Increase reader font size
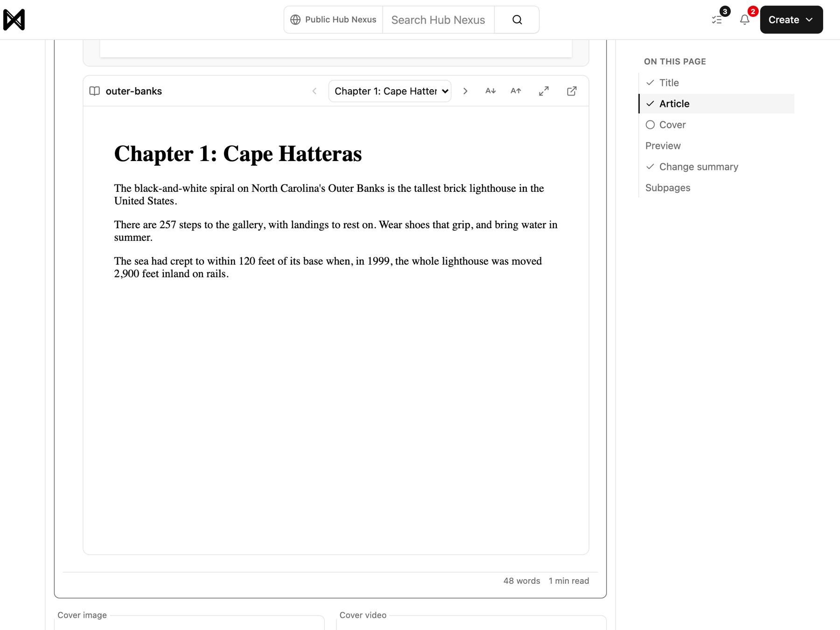840x630 pixels. click(x=516, y=91)
